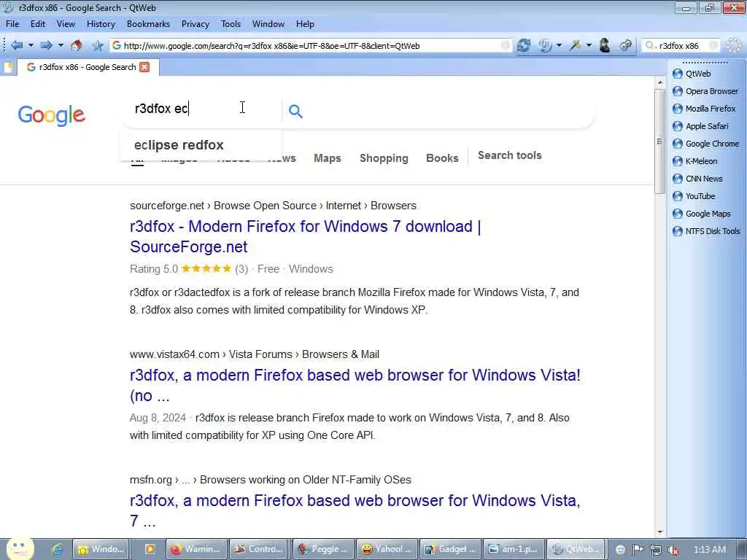747x560 pixels.
Task: Bookmark page with the star icon
Action: (98, 45)
